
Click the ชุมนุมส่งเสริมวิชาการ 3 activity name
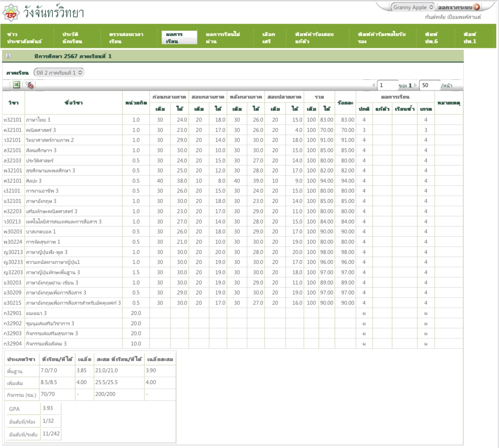pyautogui.click(x=50, y=323)
